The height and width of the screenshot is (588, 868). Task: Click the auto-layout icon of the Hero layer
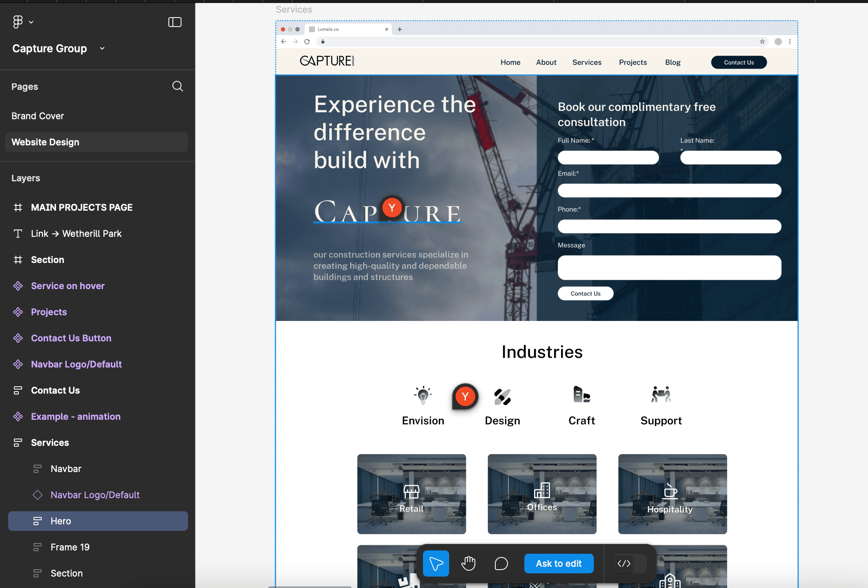click(x=38, y=521)
